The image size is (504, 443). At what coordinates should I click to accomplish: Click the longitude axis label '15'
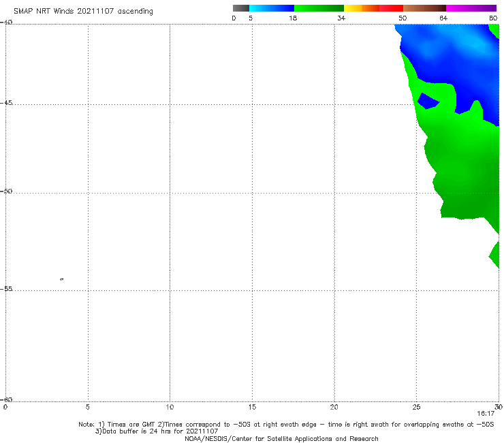pos(252,407)
